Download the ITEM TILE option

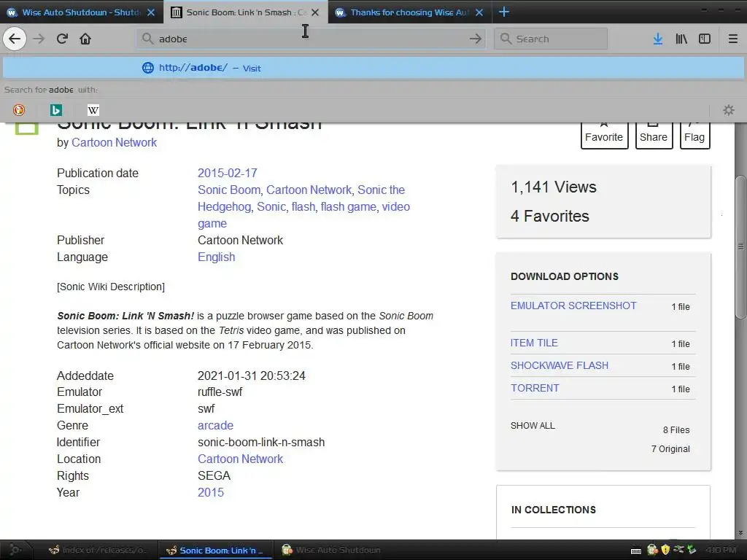pos(534,343)
